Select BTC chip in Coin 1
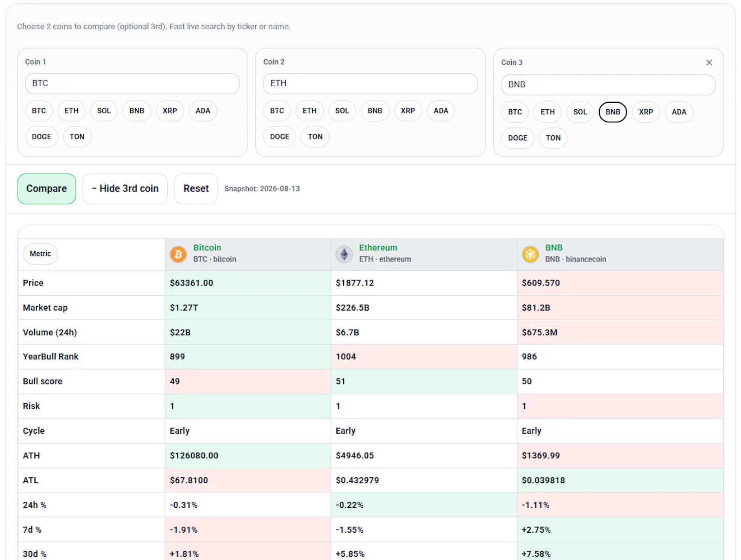 (39, 111)
